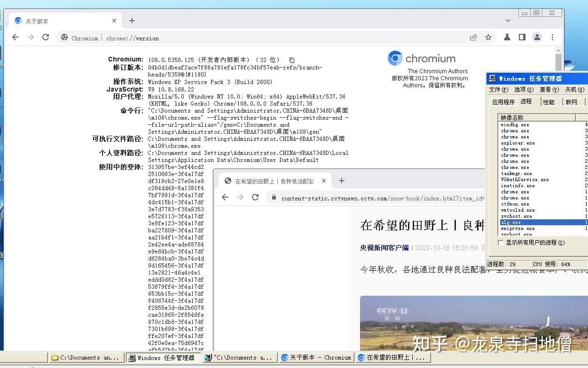The height and width of the screenshot is (368, 588).
Task: Open the side panel icon in Chromium toolbar
Action: click(521, 37)
